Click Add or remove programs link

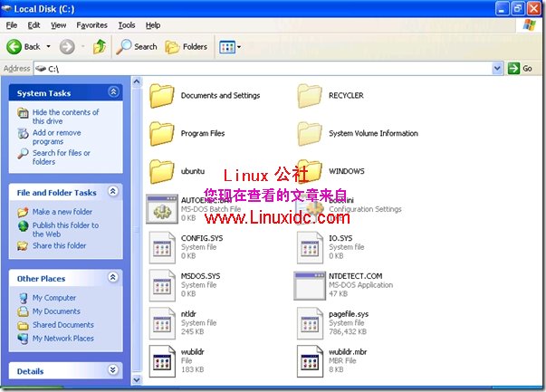(57, 138)
